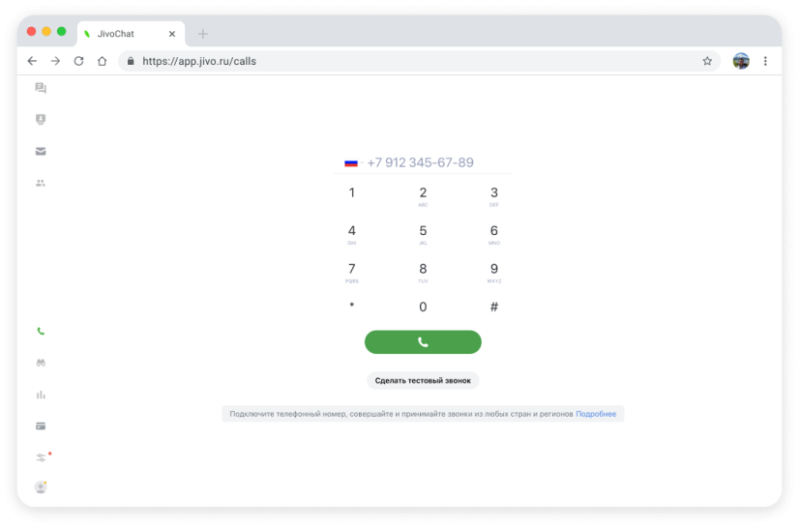
Task: Open the binoculars visitors monitoring icon
Action: click(41, 363)
